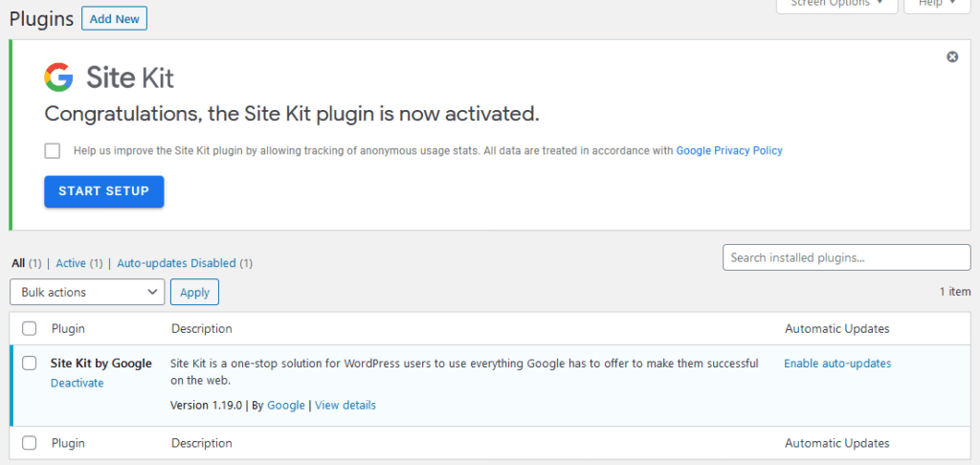Deactivate the Site Kit by Google plugin

tap(77, 383)
